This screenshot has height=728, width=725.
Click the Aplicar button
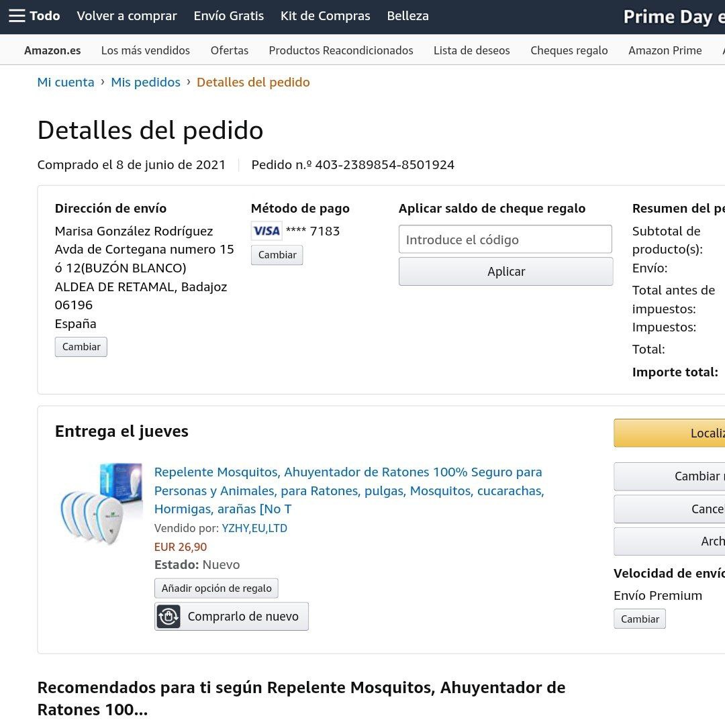point(505,272)
